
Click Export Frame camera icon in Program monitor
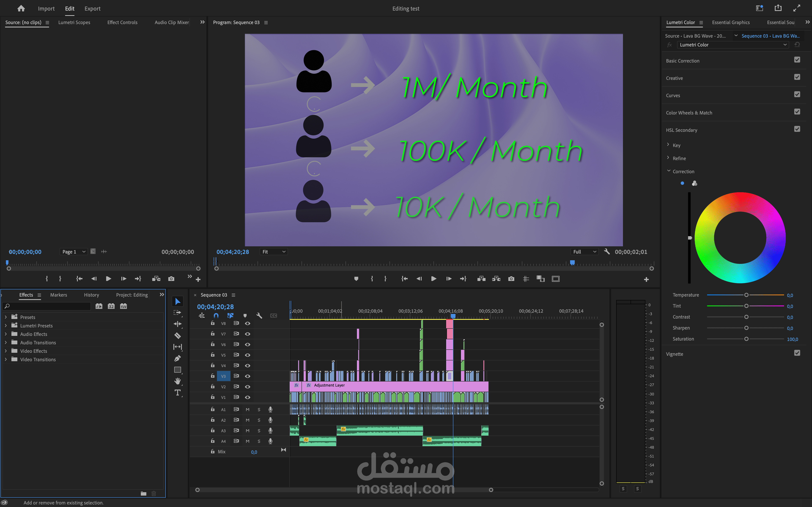[511, 279]
